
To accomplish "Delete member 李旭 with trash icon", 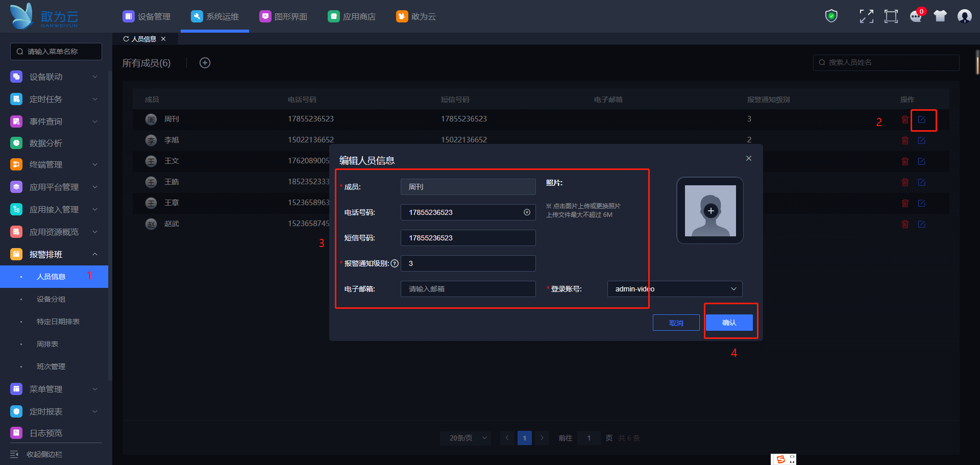I will coord(905,140).
